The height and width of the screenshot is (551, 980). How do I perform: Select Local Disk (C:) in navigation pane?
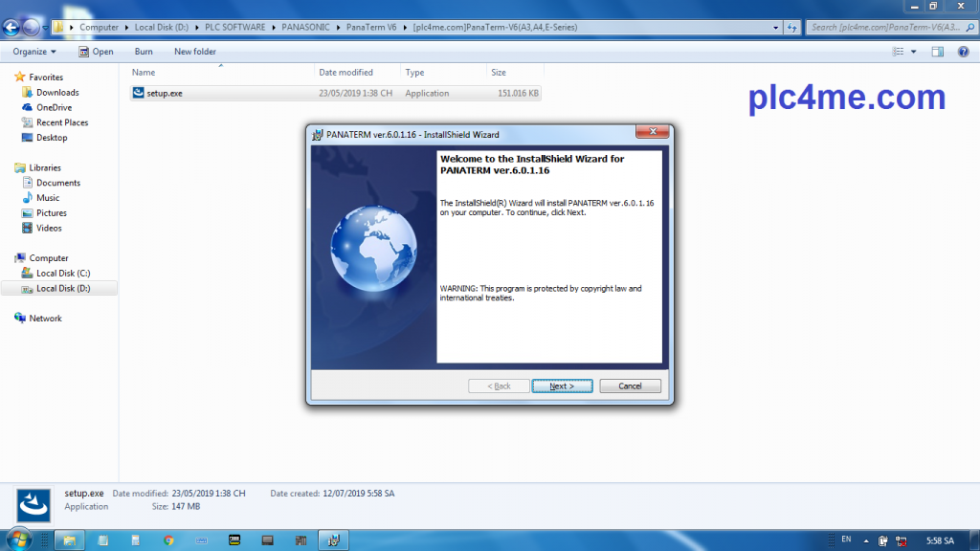(x=62, y=274)
